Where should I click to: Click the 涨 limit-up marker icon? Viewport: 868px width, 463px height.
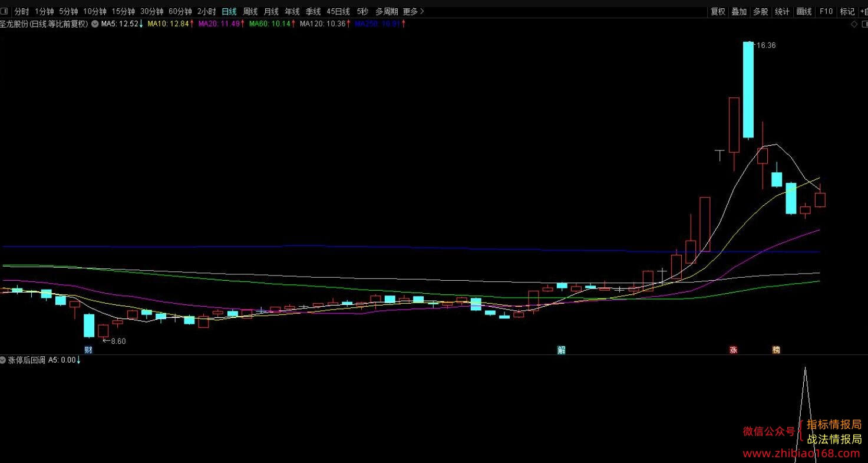pyautogui.click(x=734, y=350)
